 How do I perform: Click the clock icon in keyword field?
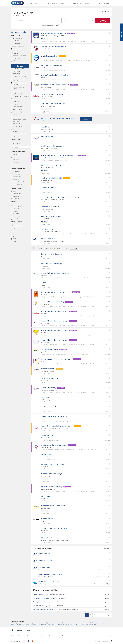[x=58, y=21]
